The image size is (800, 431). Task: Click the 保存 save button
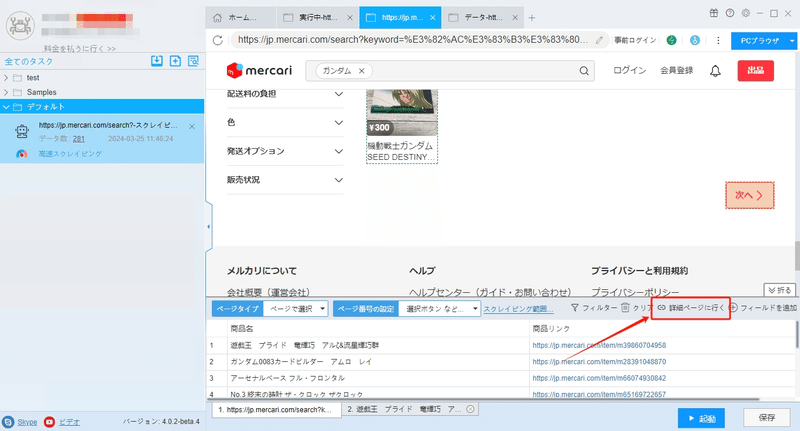coord(767,418)
